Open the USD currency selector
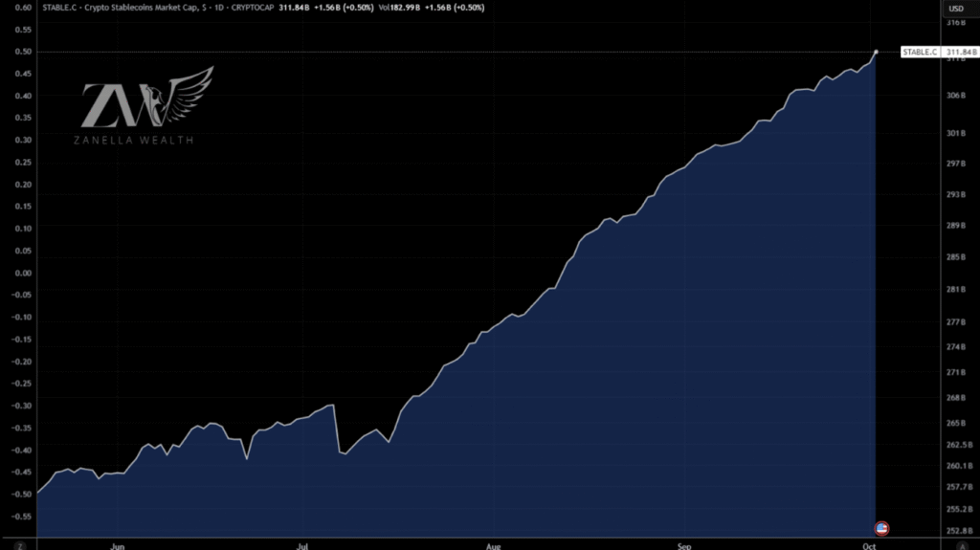Viewport: 980px width, 550px height. [954, 8]
